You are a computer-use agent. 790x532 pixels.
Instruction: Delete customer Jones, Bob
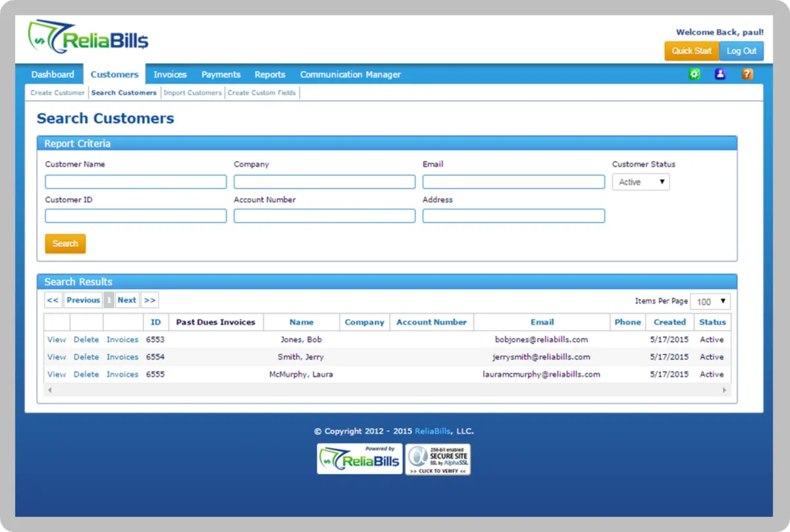pos(86,340)
